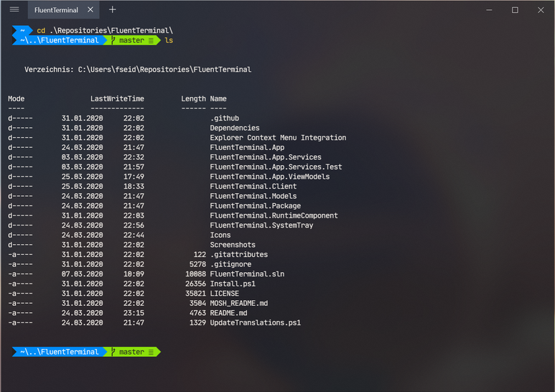555x392 pixels.
Task: Click the FluentTerminal.App.Services.Test entry
Action: tap(276, 167)
